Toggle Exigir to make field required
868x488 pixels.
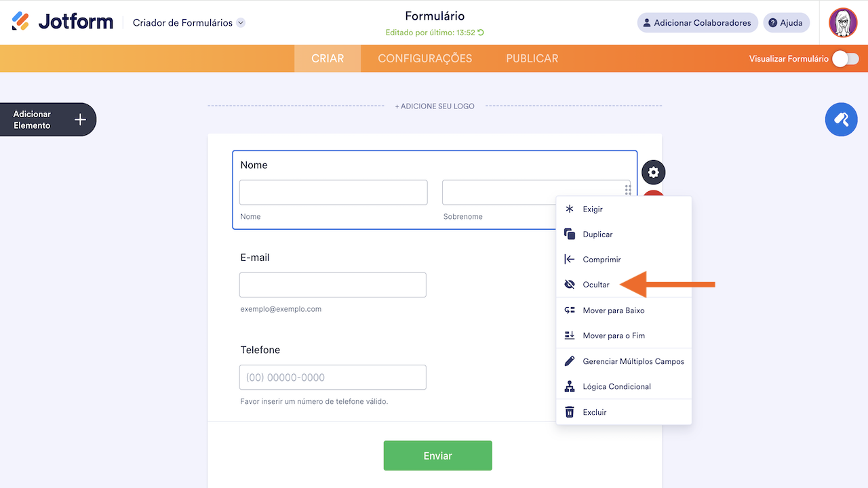click(x=592, y=209)
